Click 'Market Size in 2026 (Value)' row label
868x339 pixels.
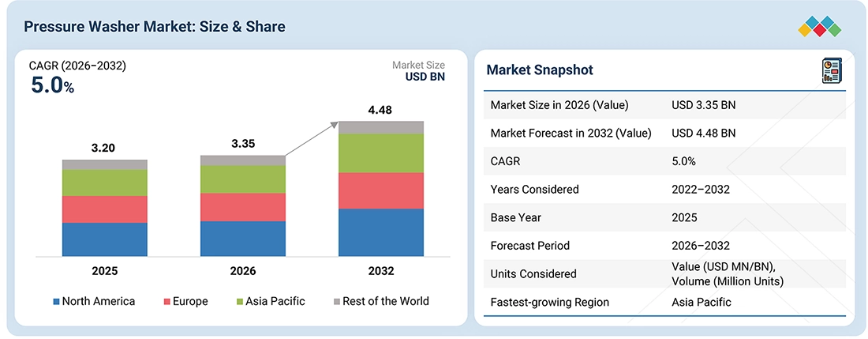pyautogui.click(x=559, y=105)
